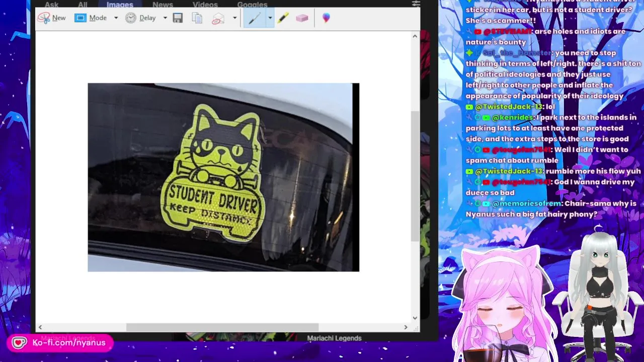
Task: Select the Highlighter tool
Action: pos(283,18)
